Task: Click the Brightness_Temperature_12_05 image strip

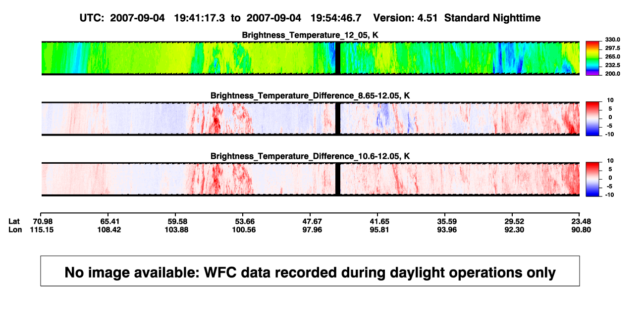Action: 310,58
